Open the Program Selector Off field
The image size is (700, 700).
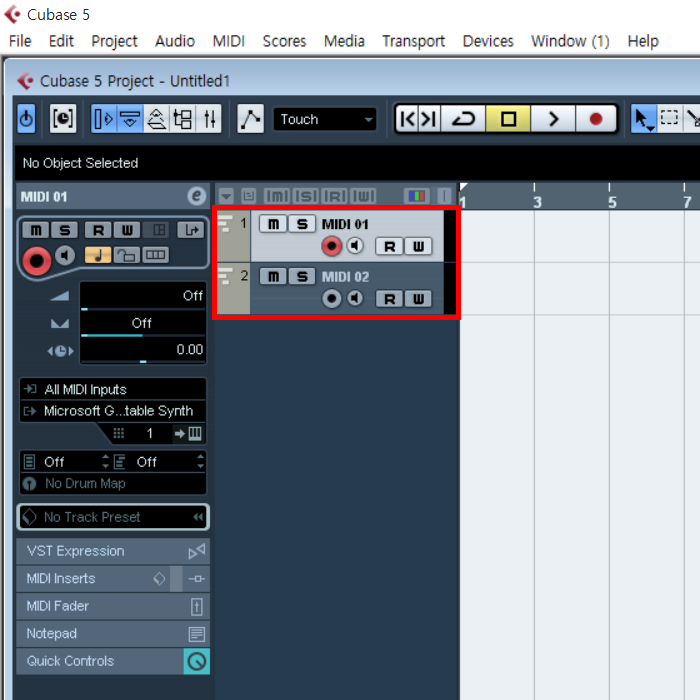coord(159,462)
